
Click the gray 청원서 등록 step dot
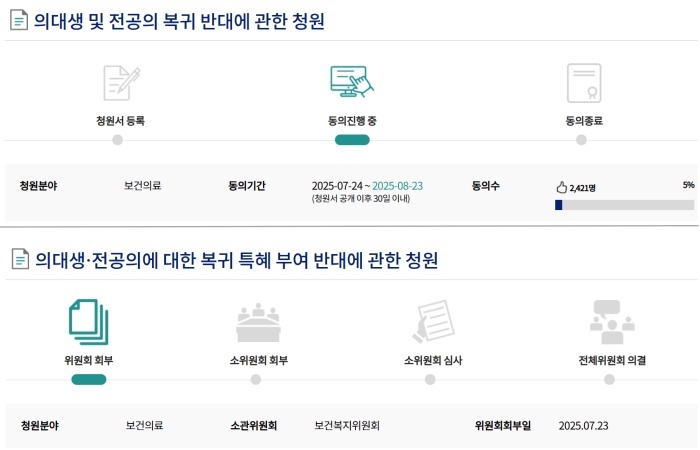[117, 140]
